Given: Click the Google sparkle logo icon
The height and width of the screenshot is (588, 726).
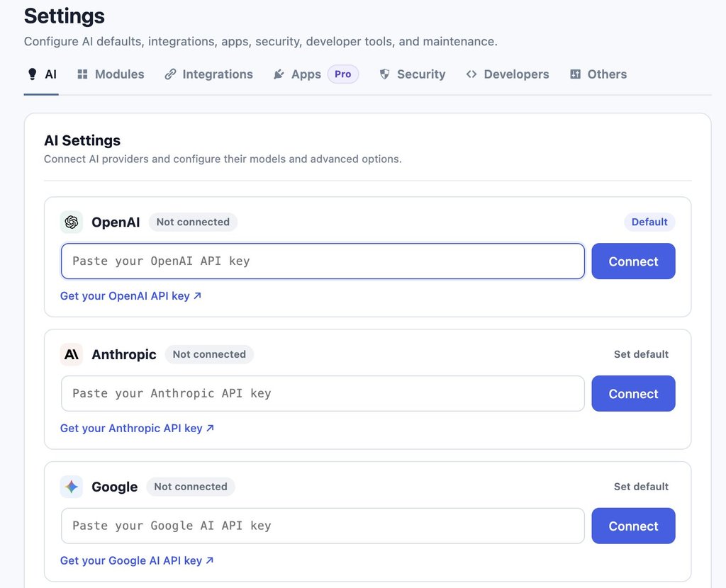Looking at the screenshot, I should coord(72,487).
